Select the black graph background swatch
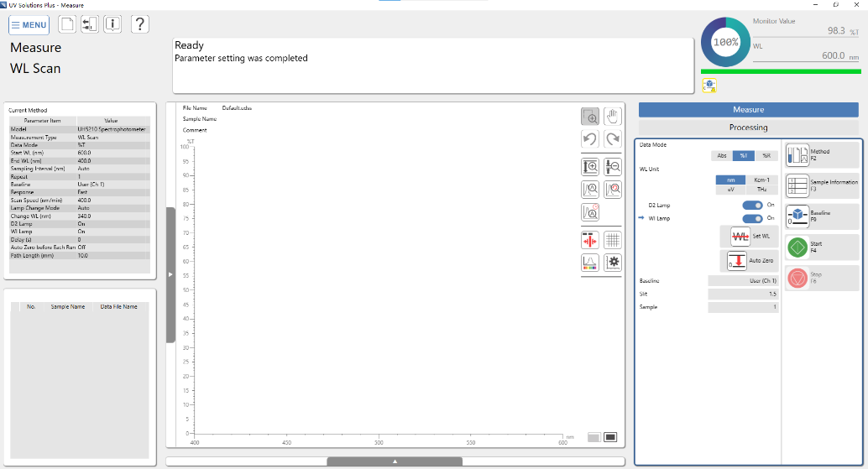The image size is (868, 469). tap(610, 437)
